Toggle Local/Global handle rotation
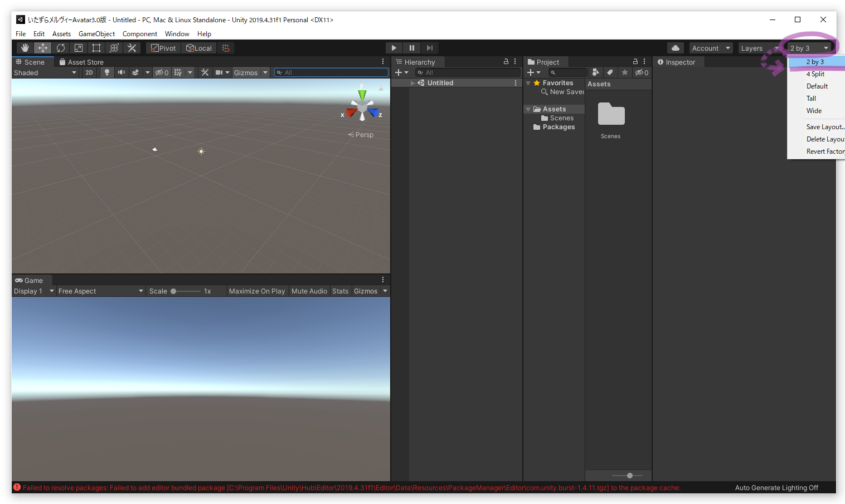 click(x=199, y=48)
